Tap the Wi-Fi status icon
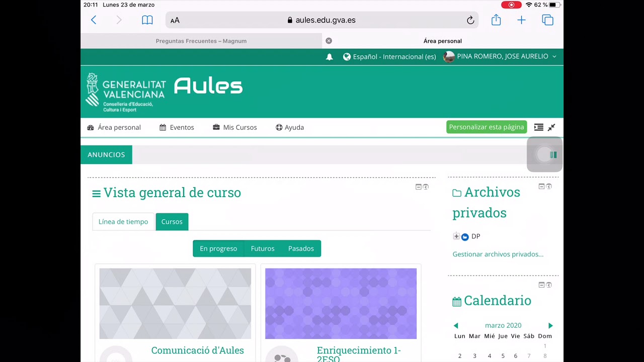Screen dimensions: 644x362 tap(529, 5)
